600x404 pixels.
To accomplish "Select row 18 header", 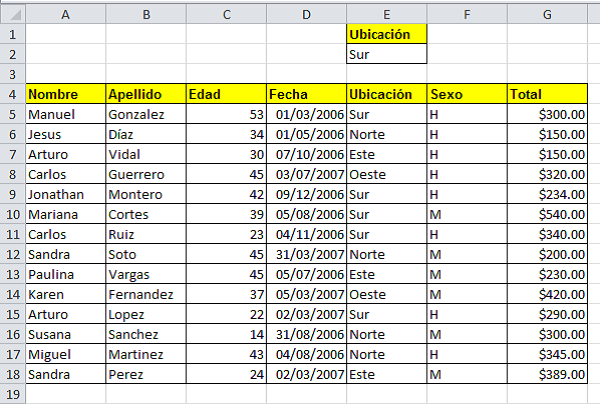I will pos(12,374).
